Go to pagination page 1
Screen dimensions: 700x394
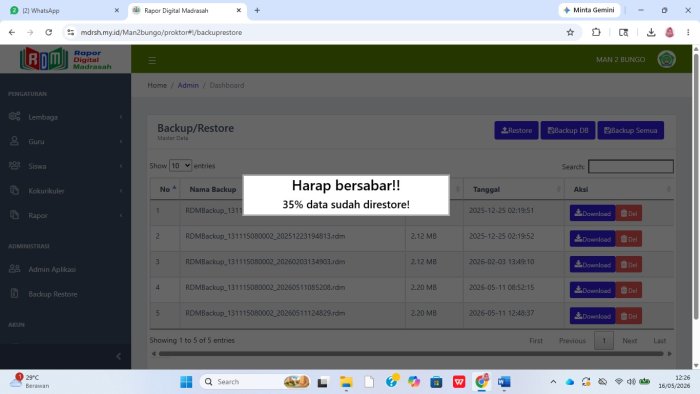604,340
